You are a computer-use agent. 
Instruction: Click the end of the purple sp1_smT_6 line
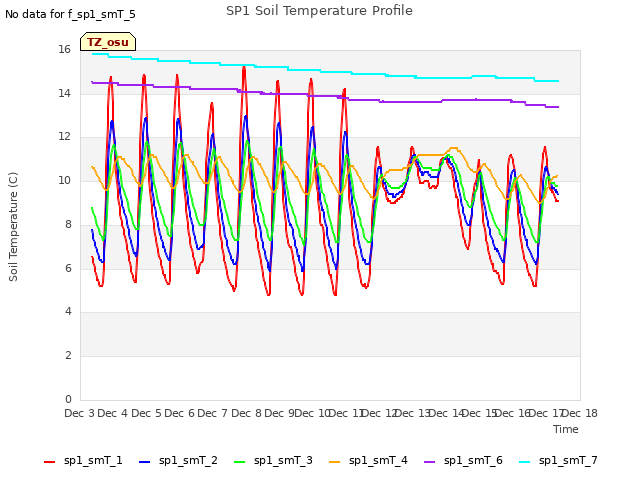(x=558, y=107)
